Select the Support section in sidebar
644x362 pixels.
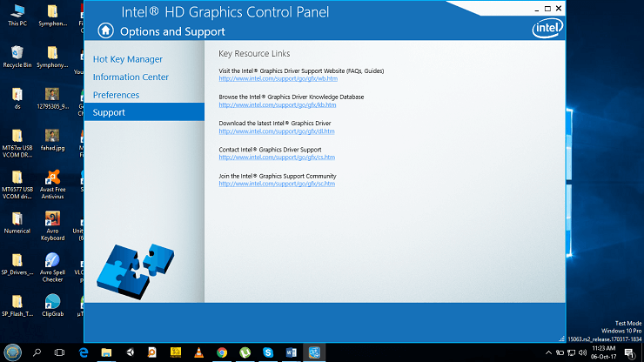144,111
